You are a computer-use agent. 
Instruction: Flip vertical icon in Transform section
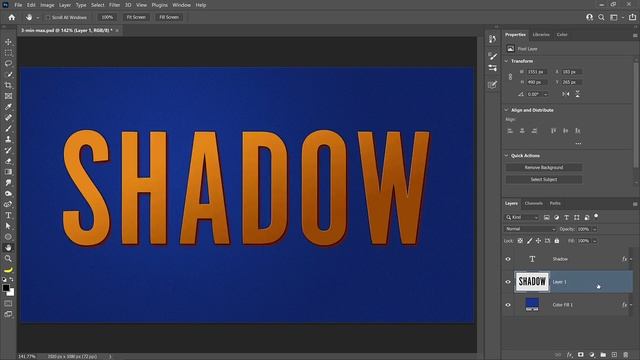(x=578, y=94)
